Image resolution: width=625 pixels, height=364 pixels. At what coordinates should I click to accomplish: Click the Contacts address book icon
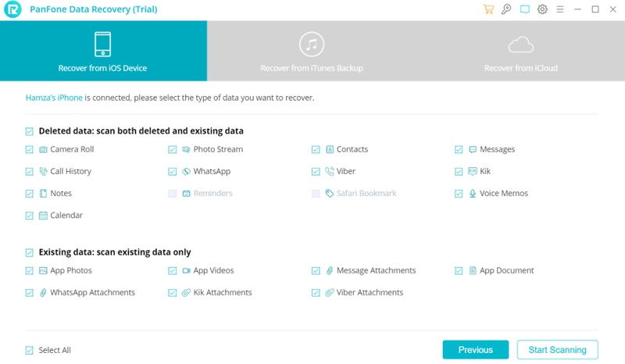pos(330,149)
